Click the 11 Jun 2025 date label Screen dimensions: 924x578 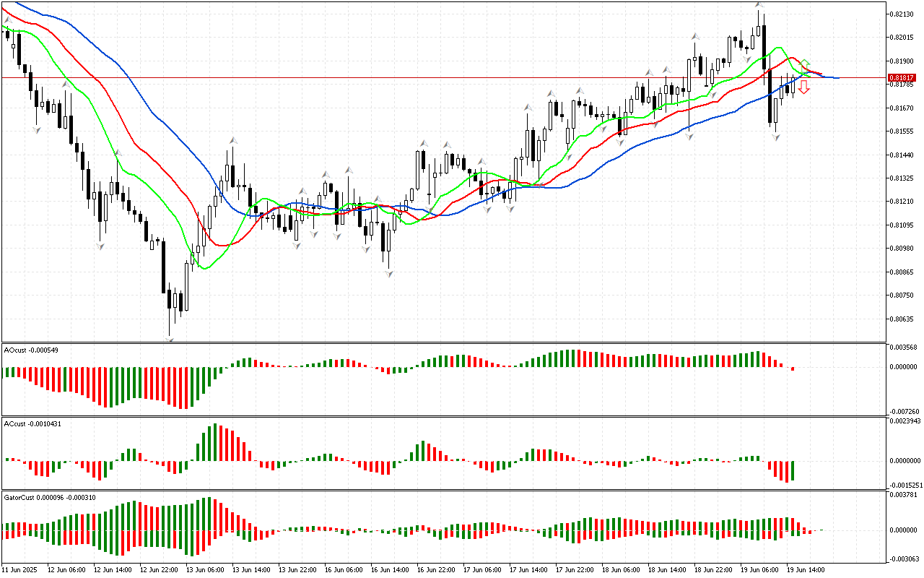pyautogui.click(x=20, y=570)
